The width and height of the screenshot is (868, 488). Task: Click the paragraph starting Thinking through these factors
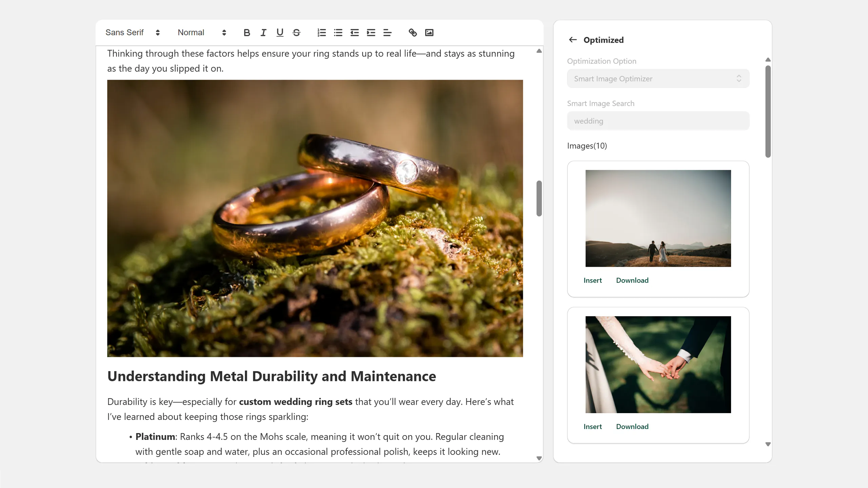(x=311, y=61)
